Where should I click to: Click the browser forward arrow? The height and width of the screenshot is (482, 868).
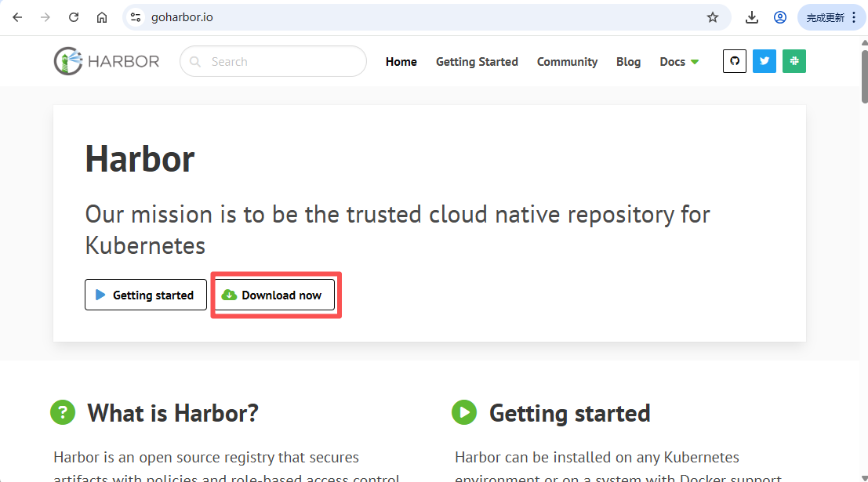(x=45, y=17)
